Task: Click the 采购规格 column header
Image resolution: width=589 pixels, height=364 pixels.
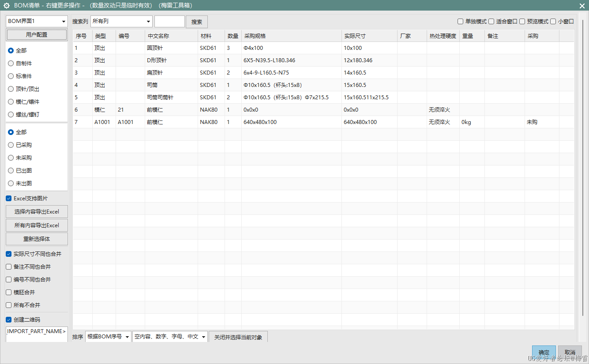Action: pos(292,36)
